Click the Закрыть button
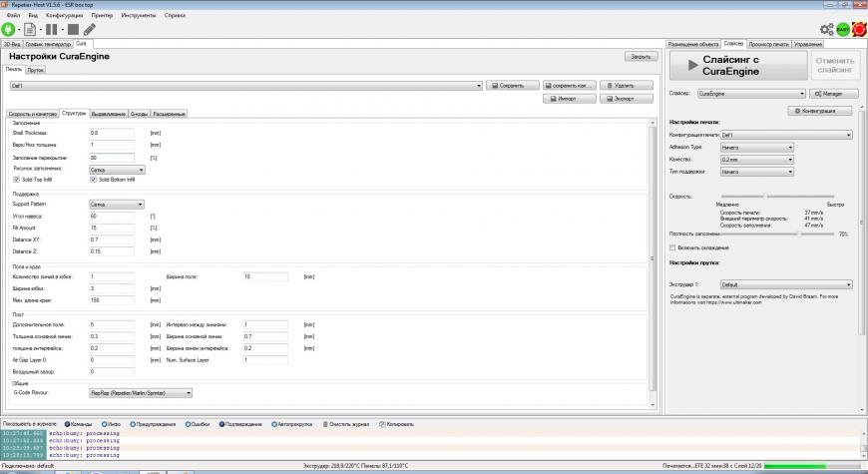868x474 pixels. (642, 57)
